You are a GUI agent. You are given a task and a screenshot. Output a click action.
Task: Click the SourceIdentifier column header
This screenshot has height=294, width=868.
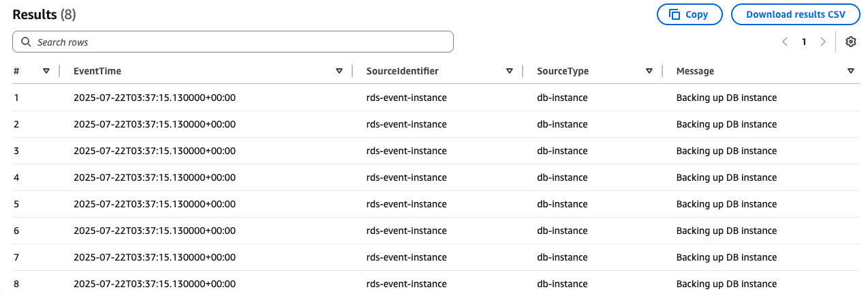[x=402, y=71]
